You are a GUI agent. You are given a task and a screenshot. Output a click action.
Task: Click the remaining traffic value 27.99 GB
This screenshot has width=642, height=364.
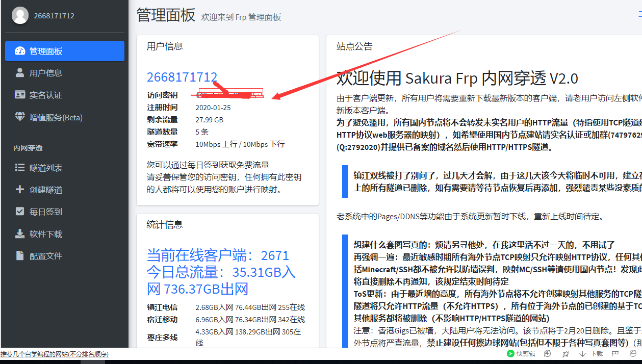(x=210, y=120)
